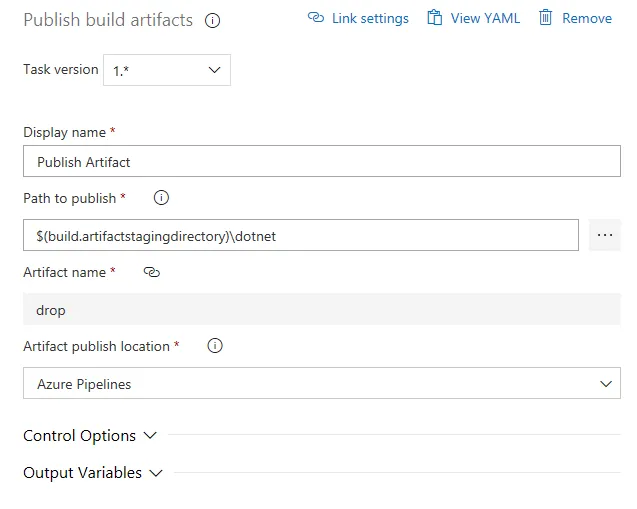This screenshot has width=637, height=509.
Task: Click into the Path to publish field
Action: [x=300, y=235]
